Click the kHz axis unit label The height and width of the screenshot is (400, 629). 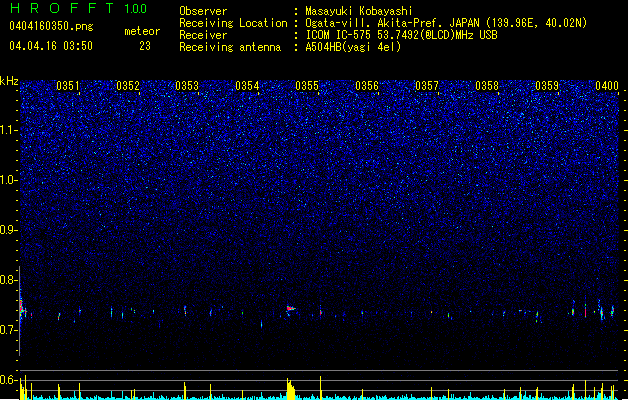tap(9, 81)
